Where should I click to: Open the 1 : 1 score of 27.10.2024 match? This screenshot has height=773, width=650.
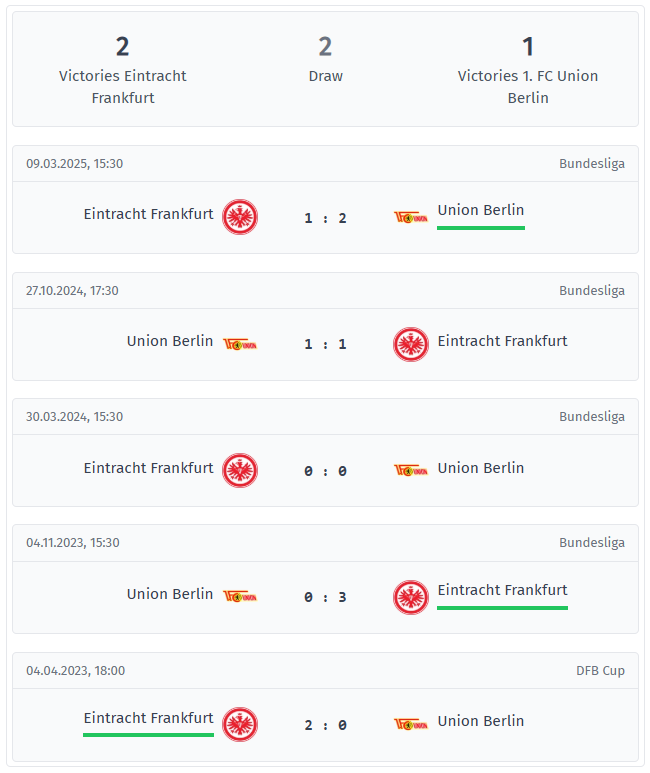point(325,344)
